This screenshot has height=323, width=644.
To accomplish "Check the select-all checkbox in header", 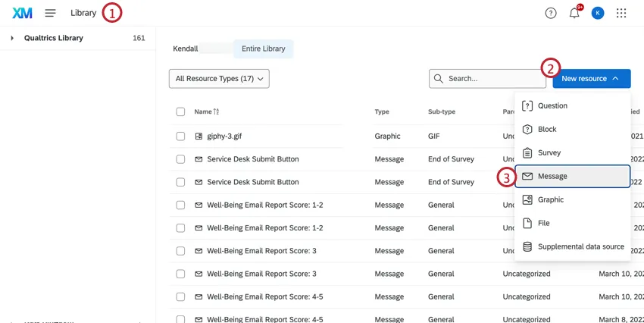I will click(x=180, y=111).
